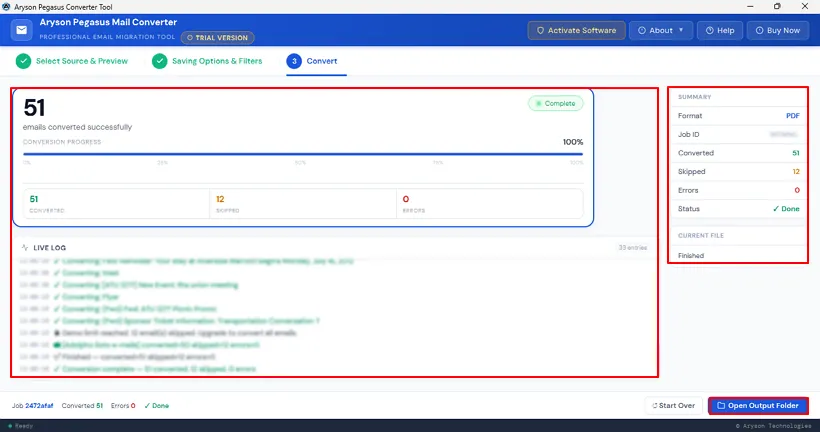Click the log entries count label
This screenshot has width=820, height=432.
pos(633,247)
